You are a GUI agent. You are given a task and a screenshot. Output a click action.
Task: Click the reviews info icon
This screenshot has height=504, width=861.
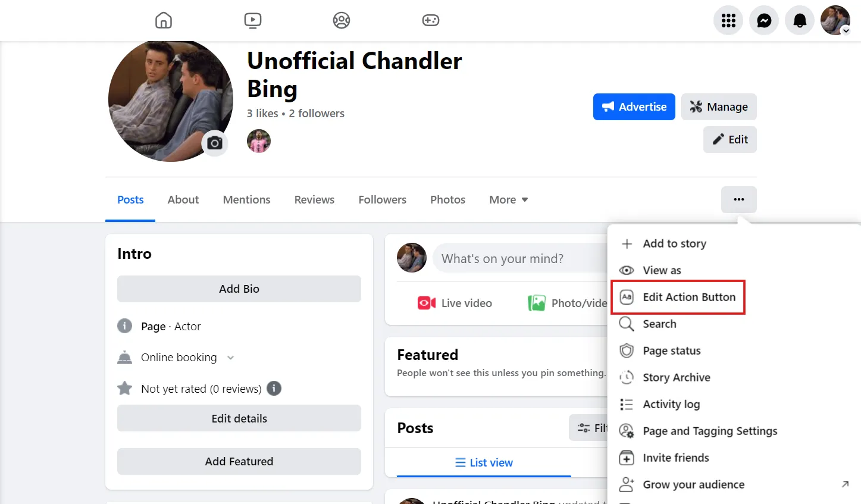click(274, 389)
